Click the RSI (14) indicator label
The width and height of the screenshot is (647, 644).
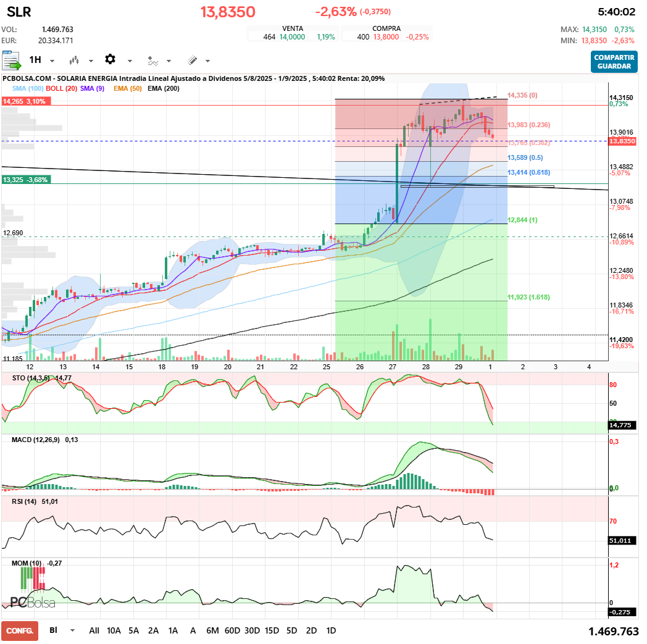pyautogui.click(x=24, y=501)
